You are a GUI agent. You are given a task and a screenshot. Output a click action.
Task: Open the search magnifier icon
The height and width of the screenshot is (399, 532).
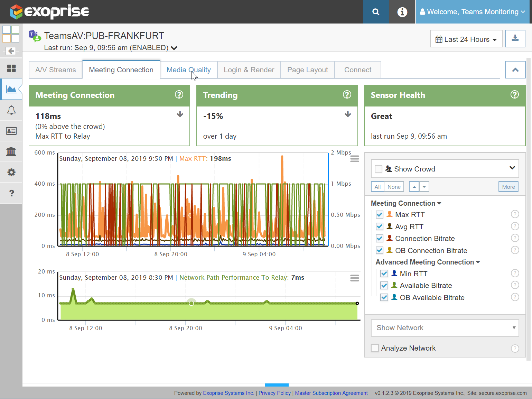376,12
